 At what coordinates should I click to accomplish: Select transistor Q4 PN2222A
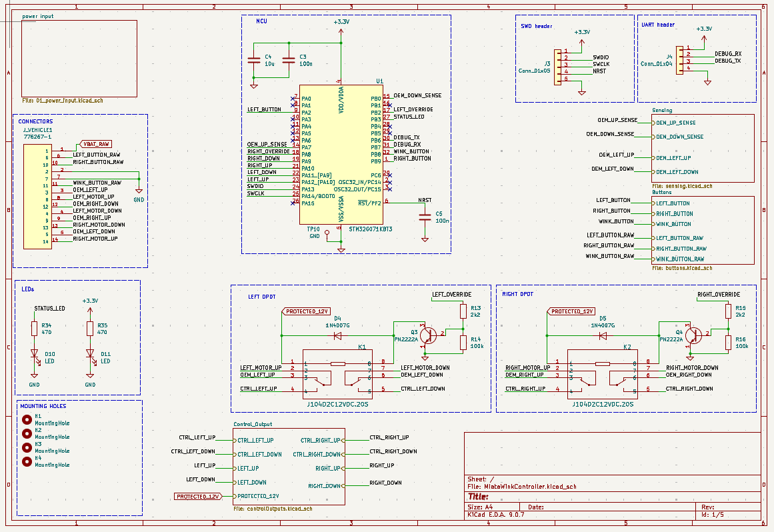point(693,335)
